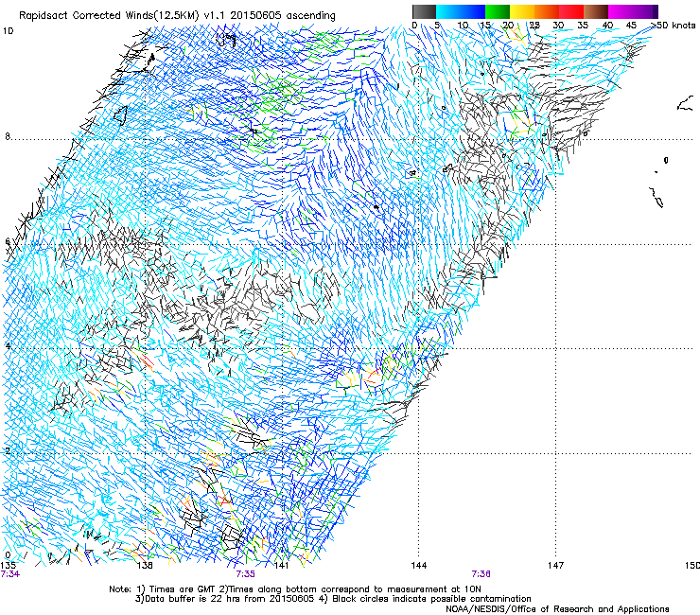This screenshot has height=615, width=700.
Task: Click the latitude label '6'
Action: point(8,241)
